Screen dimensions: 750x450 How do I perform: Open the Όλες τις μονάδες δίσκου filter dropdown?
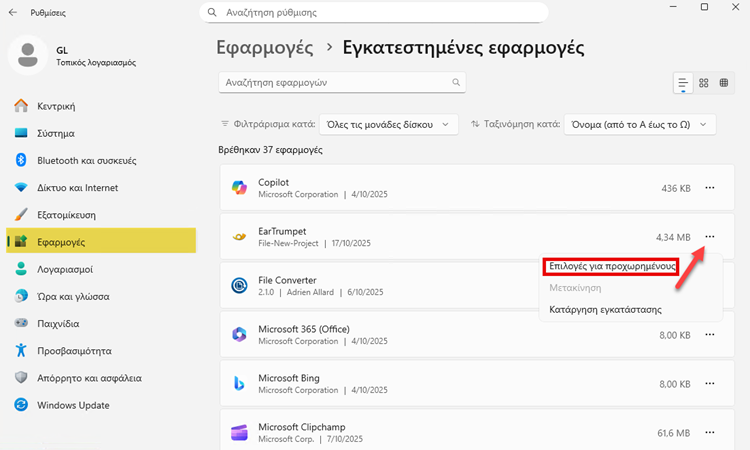pyautogui.click(x=388, y=124)
